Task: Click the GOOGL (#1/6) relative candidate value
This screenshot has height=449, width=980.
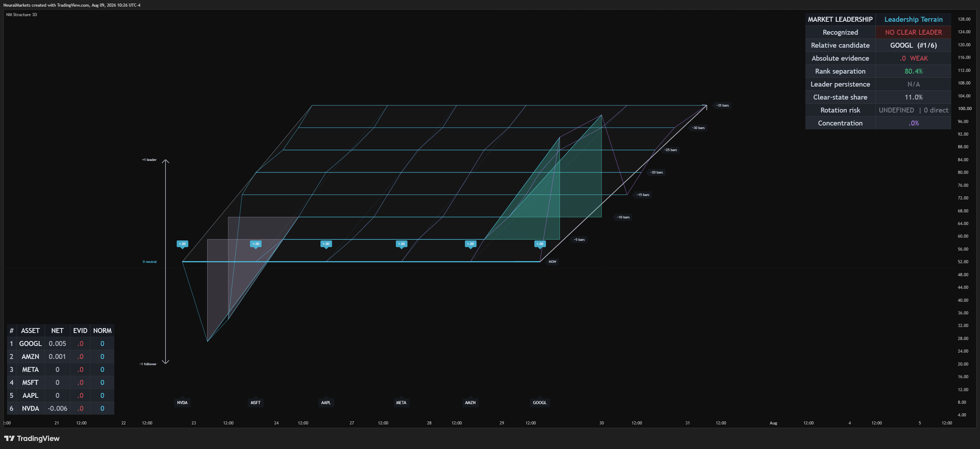Action: pos(913,45)
